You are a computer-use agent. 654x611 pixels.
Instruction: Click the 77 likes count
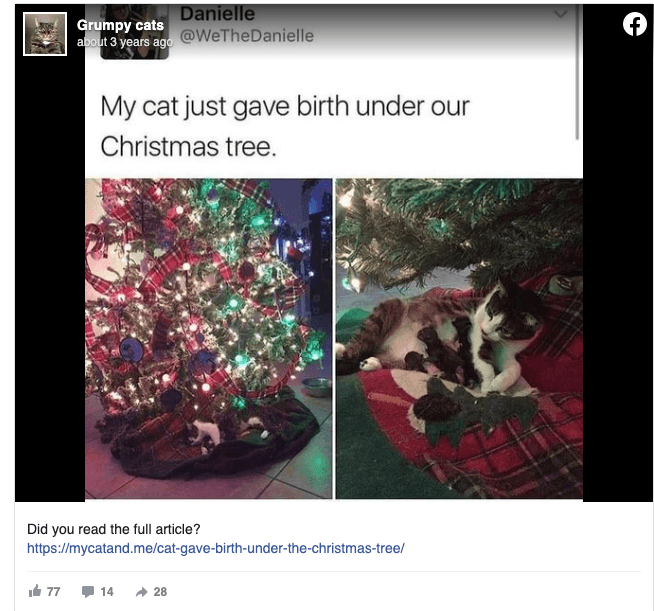click(x=54, y=591)
